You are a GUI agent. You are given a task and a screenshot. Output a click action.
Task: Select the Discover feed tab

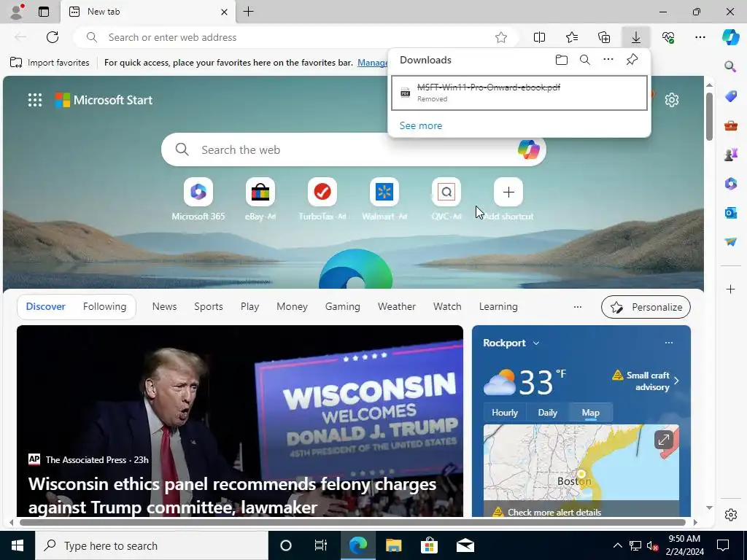(x=46, y=307)
